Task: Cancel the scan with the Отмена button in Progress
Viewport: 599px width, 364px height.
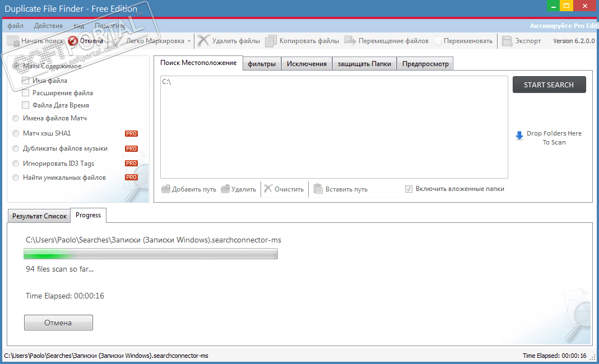Action: (58, 323)
